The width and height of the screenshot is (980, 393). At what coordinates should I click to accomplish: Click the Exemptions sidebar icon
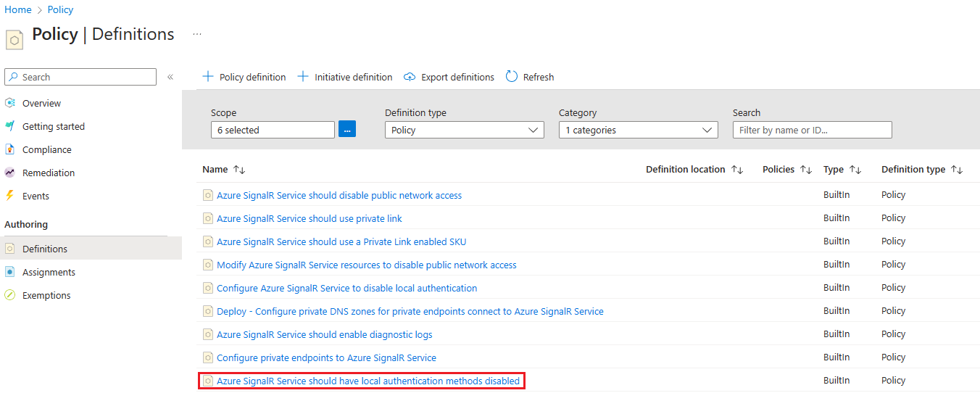(x=10, y=295)
